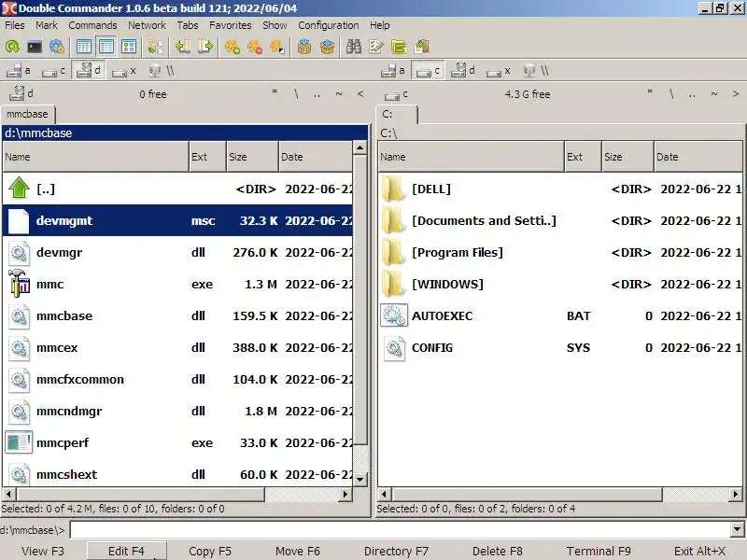Click the left panel < button
The image size is (747, 560).
coord(360,94)
